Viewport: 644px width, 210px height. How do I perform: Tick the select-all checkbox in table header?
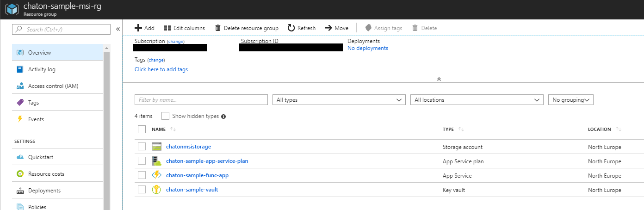coord(142,130)
